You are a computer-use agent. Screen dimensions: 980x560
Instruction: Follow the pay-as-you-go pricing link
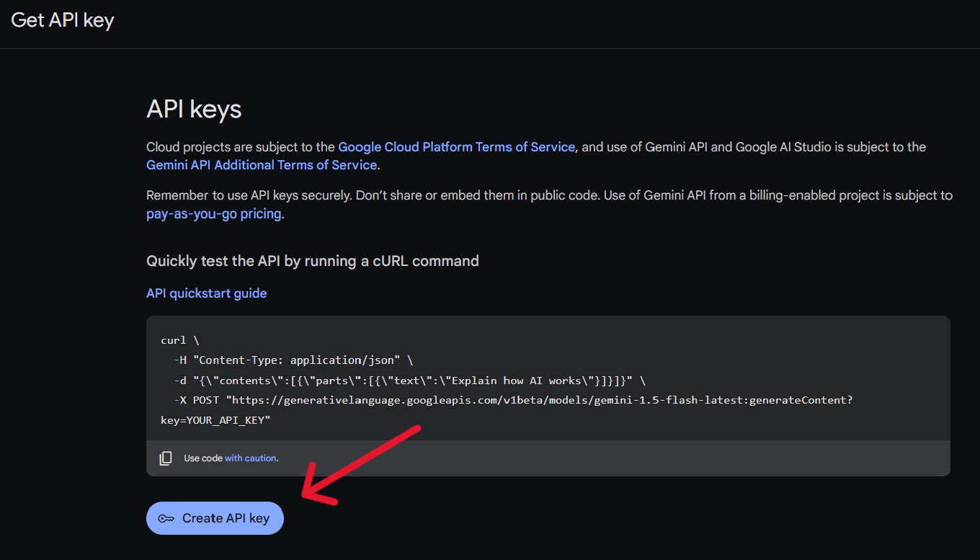tap(213, 214)
